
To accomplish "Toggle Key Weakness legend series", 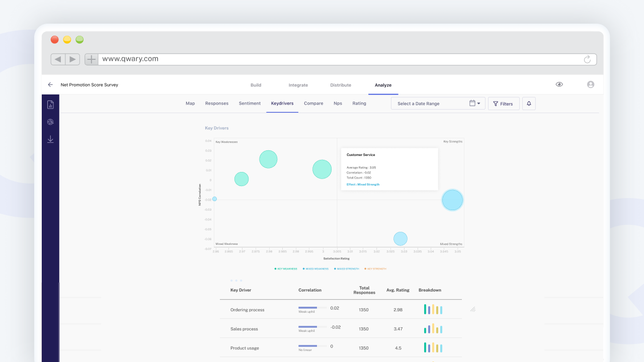I will 286,269.
